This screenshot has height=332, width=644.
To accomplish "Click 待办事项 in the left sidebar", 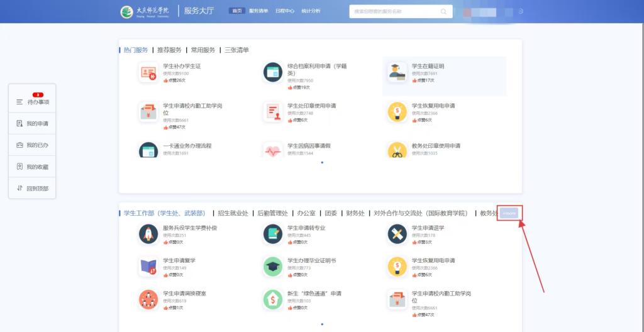I will pyautogui.click(x=33, y=102).
